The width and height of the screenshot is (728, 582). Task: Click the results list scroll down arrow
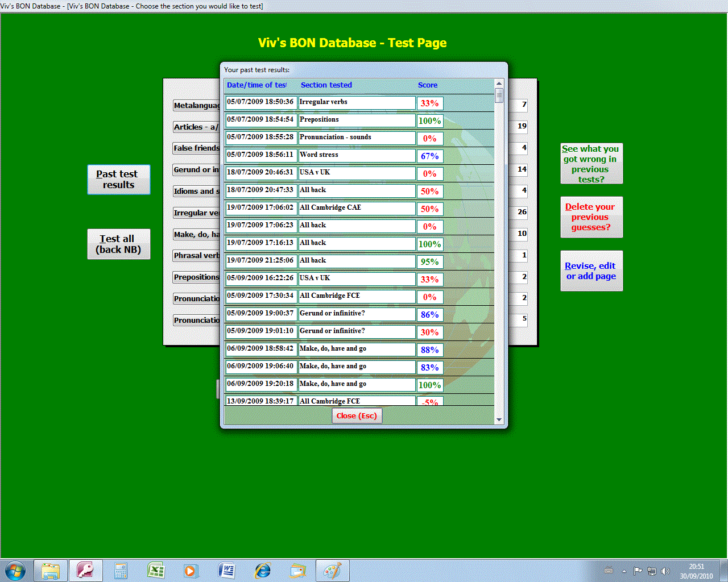[x=499, y=420]
